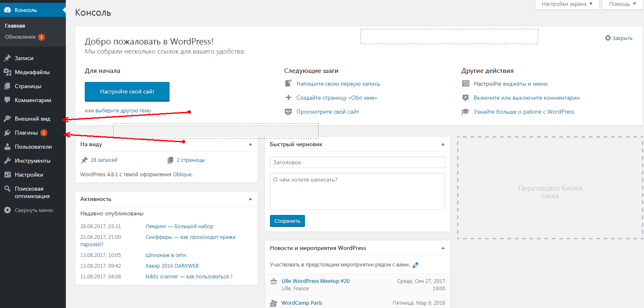Follow the виджеты link in Другие действия
The image size is (644, 308).
coord(514,84)
